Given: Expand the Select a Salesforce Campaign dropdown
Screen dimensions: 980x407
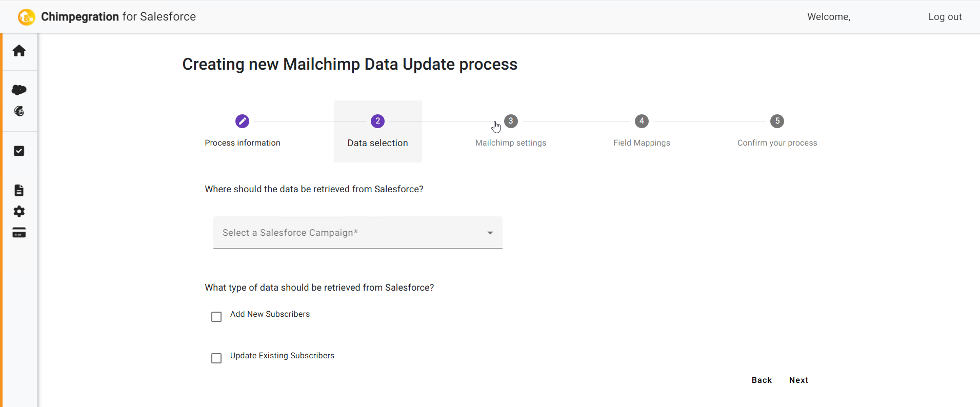Looking at the screenshot, I should [357, 232].
